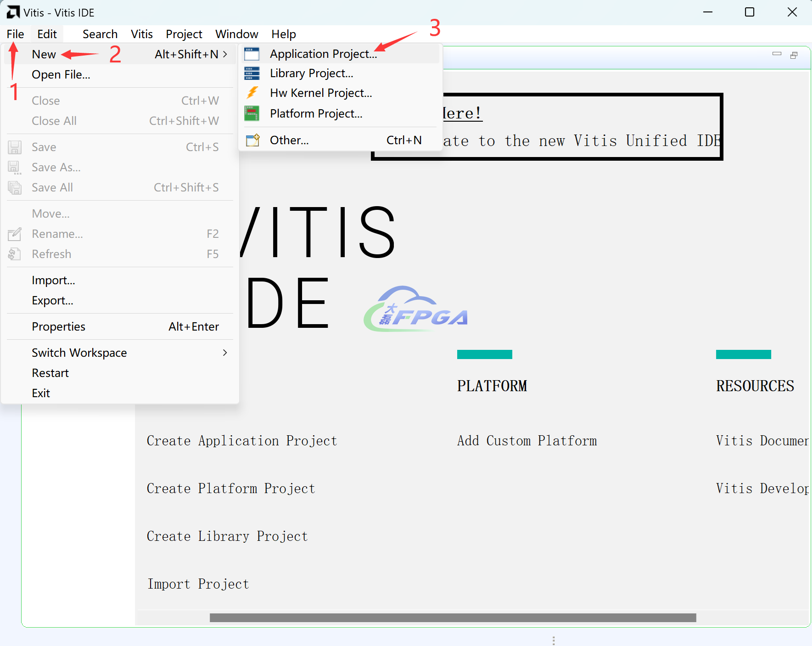Click the Library Project icon
The image size is (812, 646).
pyautogui.click(x=252, y=73)
